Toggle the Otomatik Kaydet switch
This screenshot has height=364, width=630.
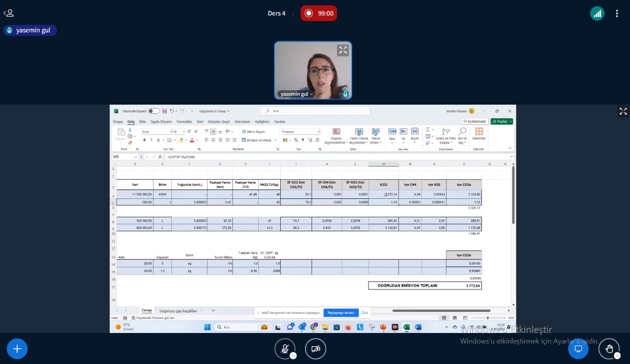pyautogui.click(x=154, y=111)
